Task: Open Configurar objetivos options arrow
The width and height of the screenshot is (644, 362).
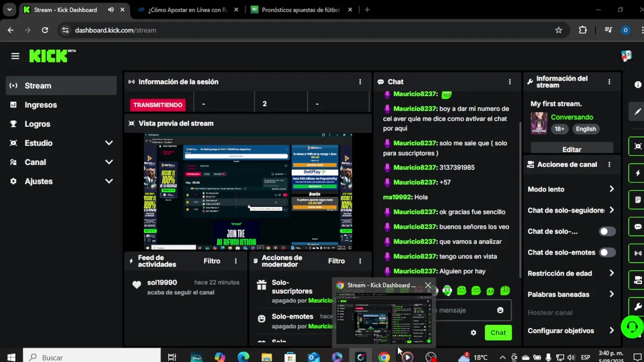Action: pyautogui.click(x=611, y=331)
